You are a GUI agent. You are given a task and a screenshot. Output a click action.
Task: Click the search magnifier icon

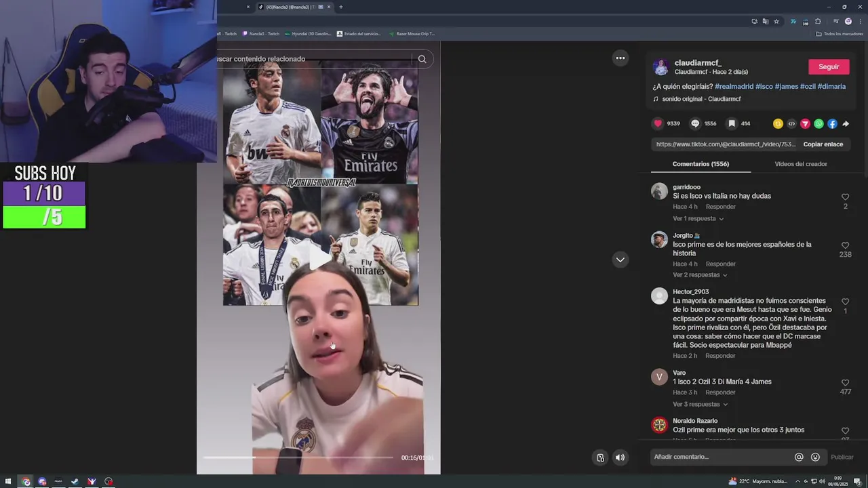(x=422, y=59)
